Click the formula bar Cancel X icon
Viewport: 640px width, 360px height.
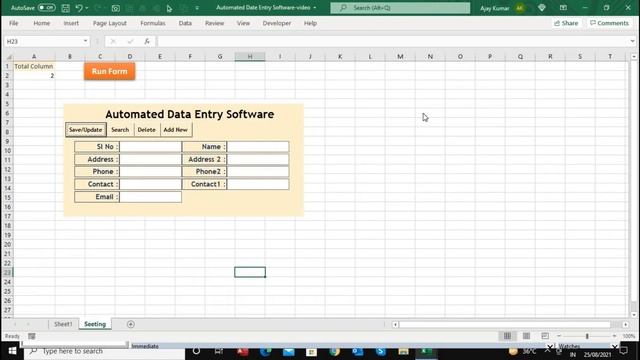pos(113,41)
